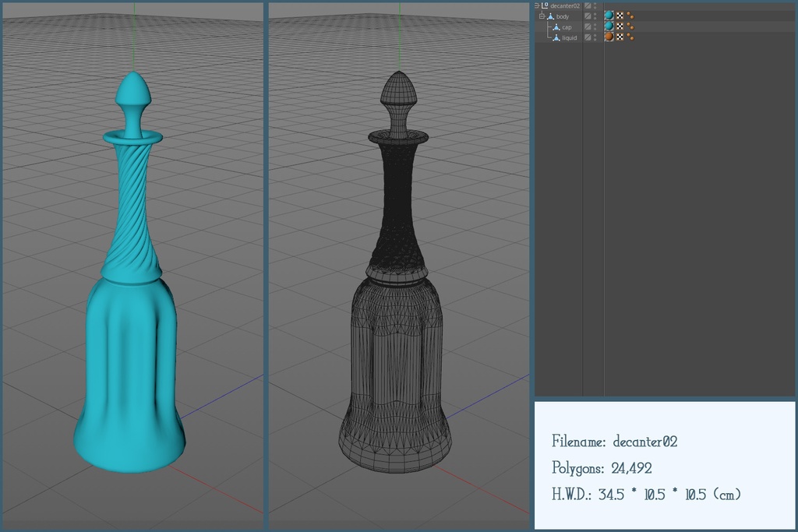Select the cap polygon object icon
Screen dimensions: 798x532
556,27
